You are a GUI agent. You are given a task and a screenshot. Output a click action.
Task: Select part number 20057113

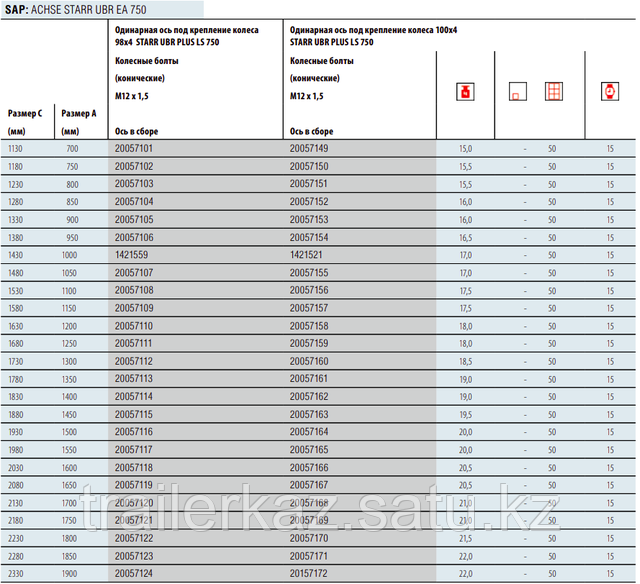point(134,379)
